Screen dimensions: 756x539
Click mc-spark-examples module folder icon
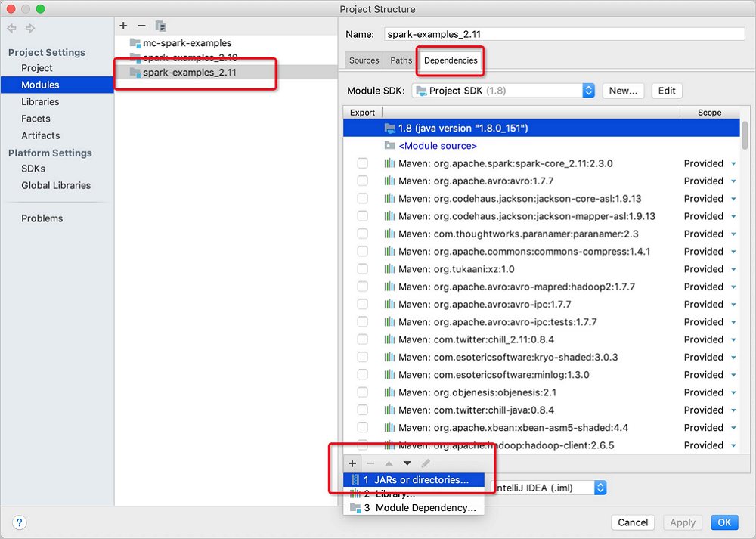pyautogui.click(x=135, y=43)
